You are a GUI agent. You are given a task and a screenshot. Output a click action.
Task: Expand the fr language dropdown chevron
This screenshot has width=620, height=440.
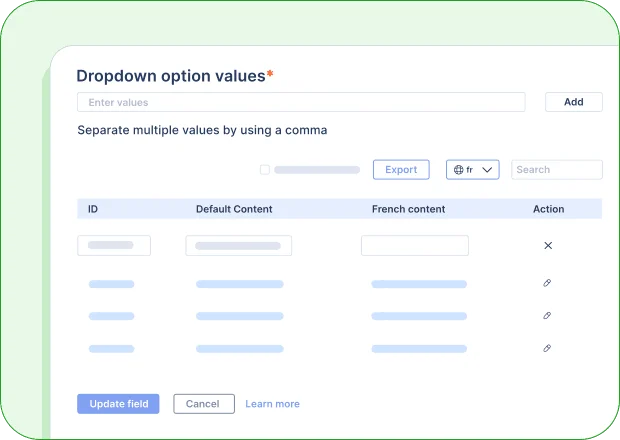click(488, 170)
